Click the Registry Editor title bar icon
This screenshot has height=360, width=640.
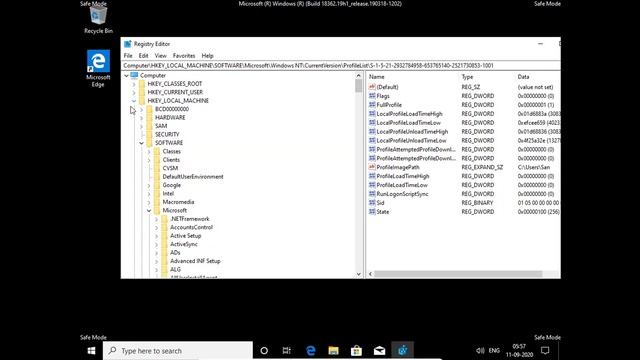coord(128,44)
